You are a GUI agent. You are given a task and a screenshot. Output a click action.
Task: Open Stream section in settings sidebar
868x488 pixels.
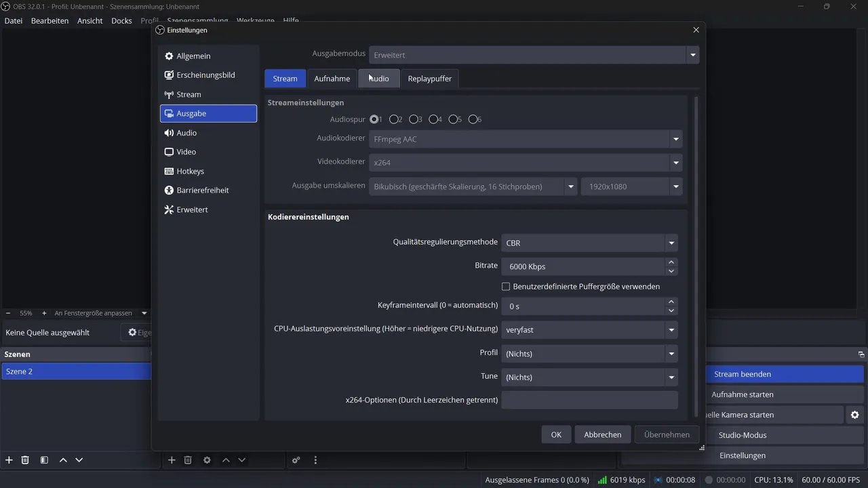(x=208, y=94)
